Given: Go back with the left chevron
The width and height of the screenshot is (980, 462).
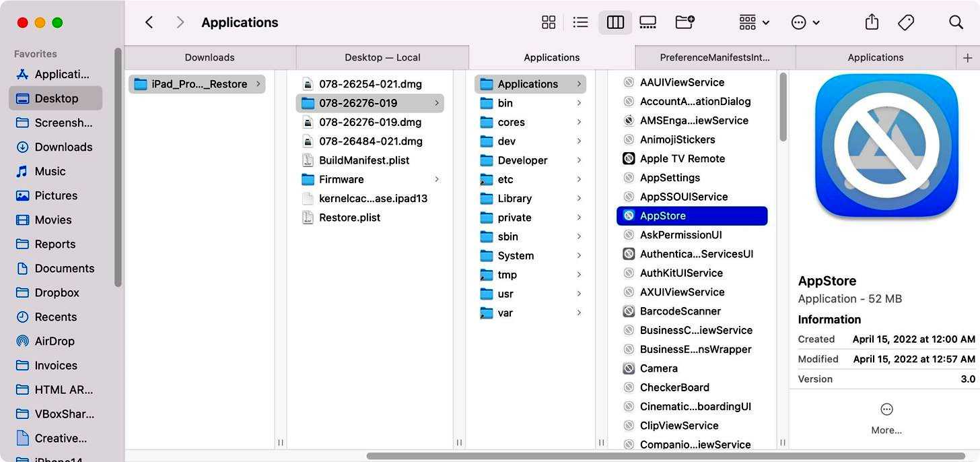Looking at the screenshot, I should pos(149,22).
